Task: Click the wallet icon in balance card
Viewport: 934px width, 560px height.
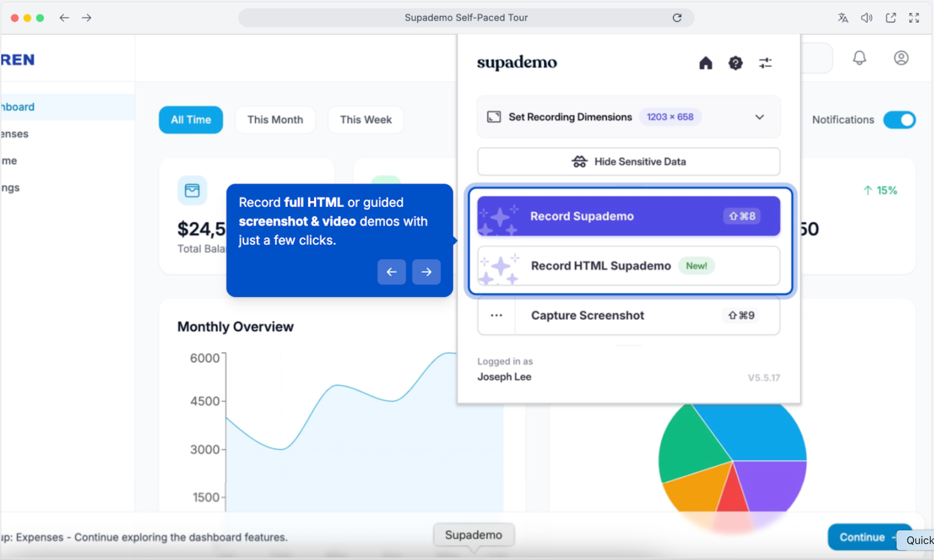Action: pyautogui.click(x=192, y=190)
